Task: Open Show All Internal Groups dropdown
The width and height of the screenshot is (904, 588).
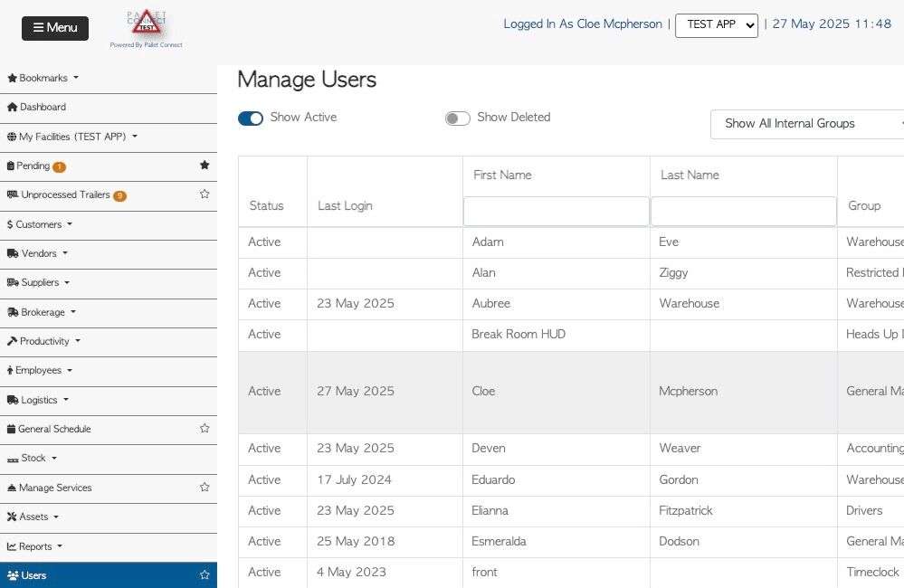Action: (807, 124)
